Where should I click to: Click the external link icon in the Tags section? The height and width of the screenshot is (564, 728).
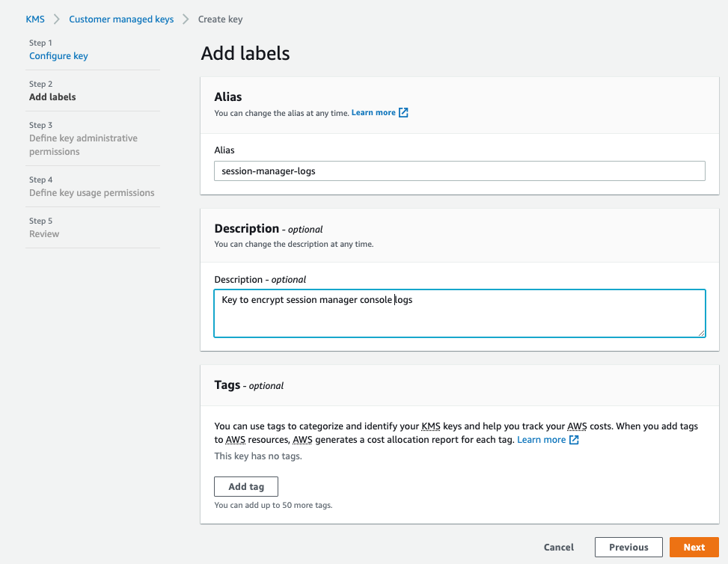coord(573,440)
